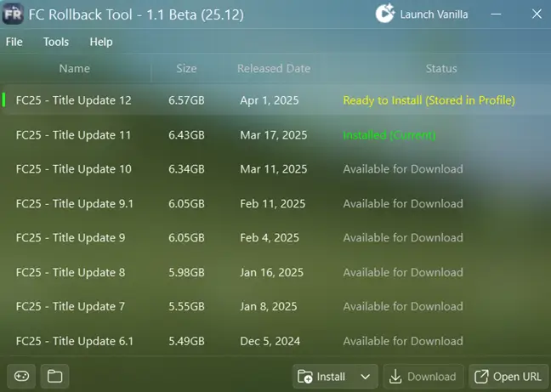
Task: Click the FC Rollback Tool app logo
Action: pos(13,14)
